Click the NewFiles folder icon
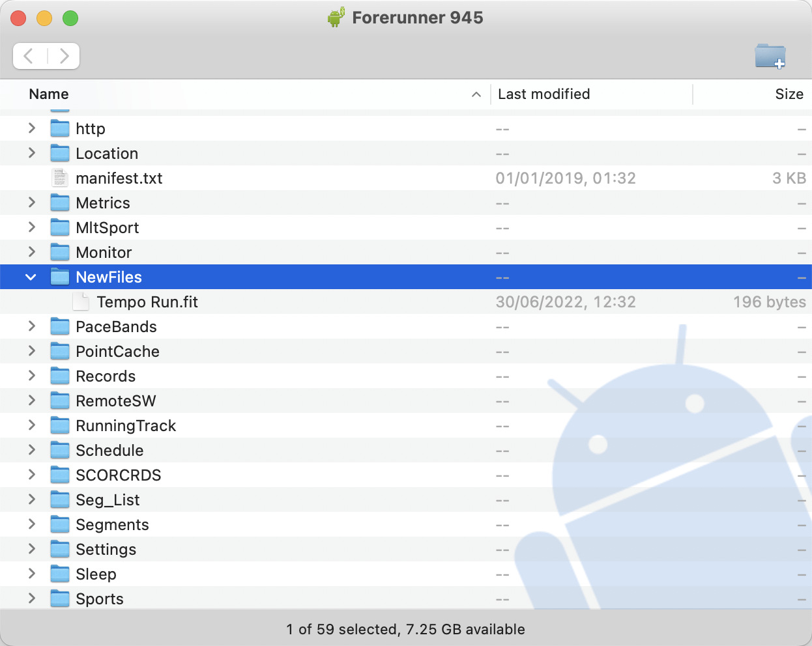Screen dimensions: 812x646 point(60,277)
